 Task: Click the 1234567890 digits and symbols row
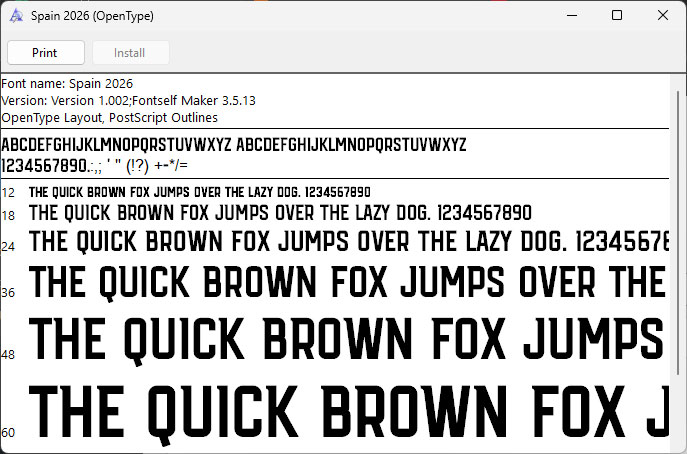click(95, 165)
